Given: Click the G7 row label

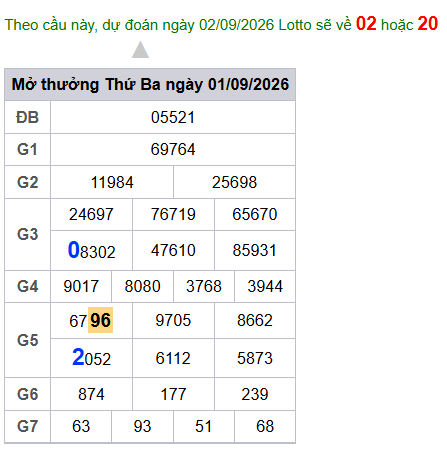Looking at the screenshot, I should point(28,426).
